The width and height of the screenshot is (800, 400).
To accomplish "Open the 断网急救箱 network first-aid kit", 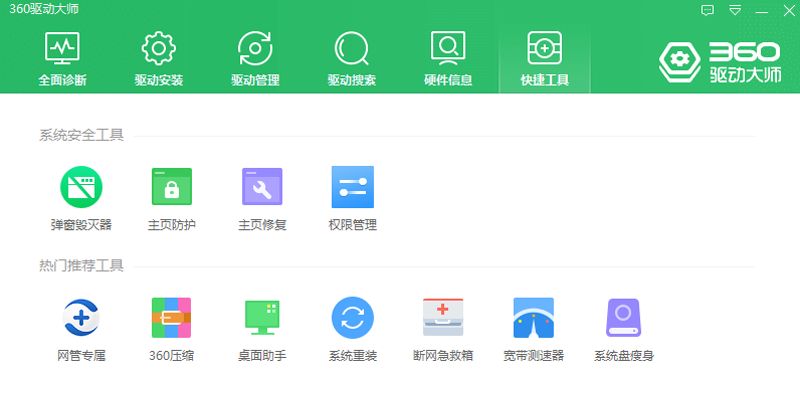I will coord(443,330).
